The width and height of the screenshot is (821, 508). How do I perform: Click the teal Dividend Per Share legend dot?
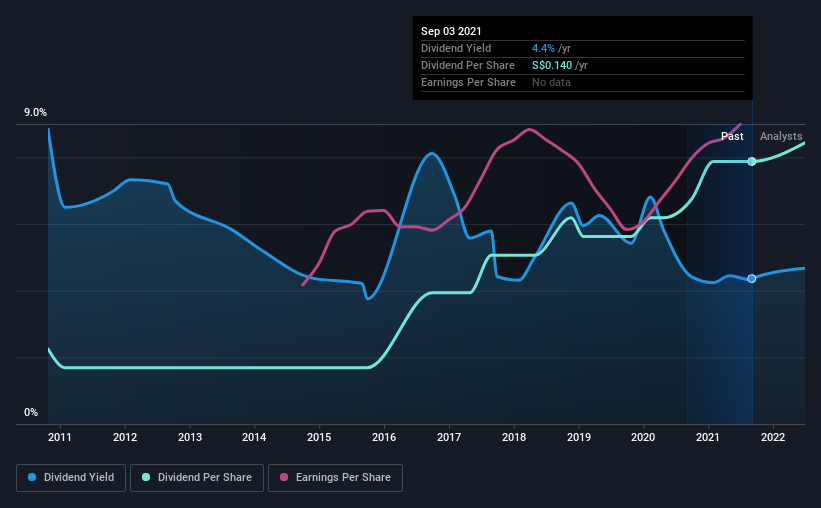[146, 477]
